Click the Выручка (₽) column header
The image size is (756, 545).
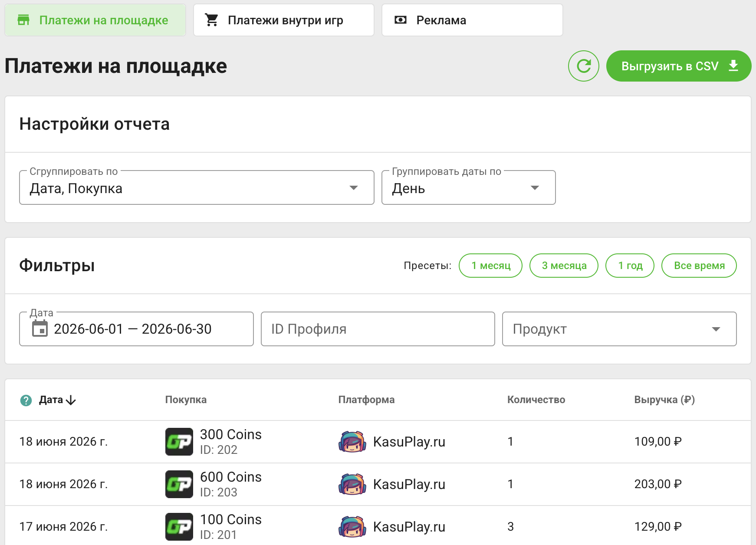tap(664, 400)
